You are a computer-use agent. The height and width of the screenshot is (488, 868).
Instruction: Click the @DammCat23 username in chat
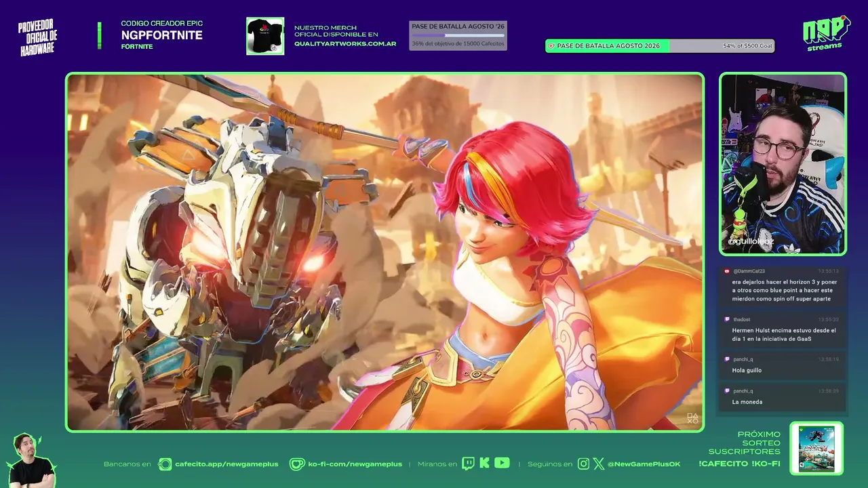click(749, 271)
